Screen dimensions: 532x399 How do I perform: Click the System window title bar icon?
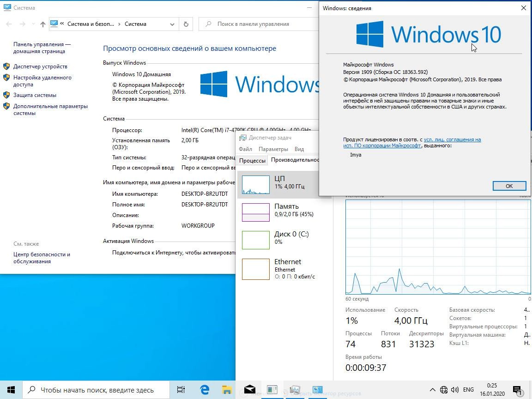(7, 7)
